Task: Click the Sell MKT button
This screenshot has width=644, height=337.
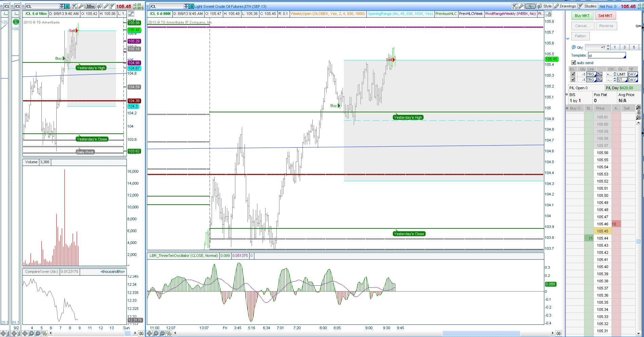Action: (x=605, y=16)
